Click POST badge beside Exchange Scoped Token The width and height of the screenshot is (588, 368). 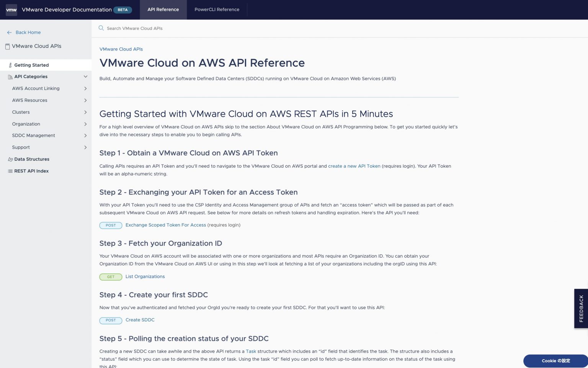[111, 226]
